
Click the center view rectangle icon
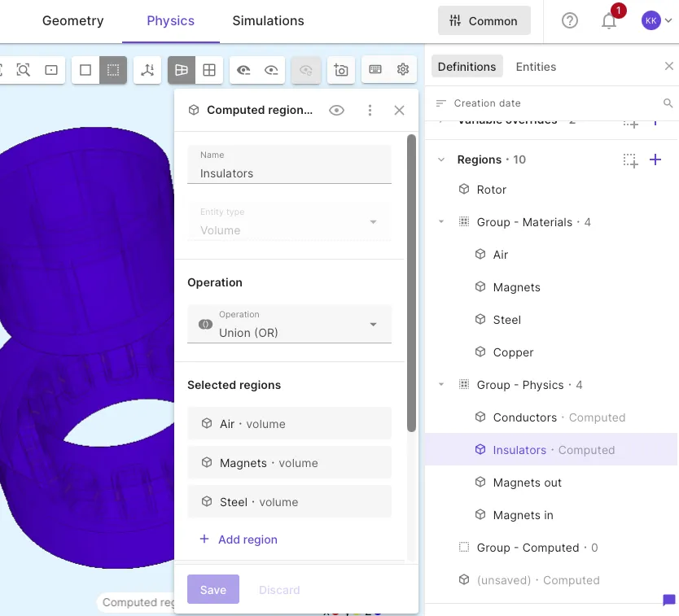(x=51, y=70)
